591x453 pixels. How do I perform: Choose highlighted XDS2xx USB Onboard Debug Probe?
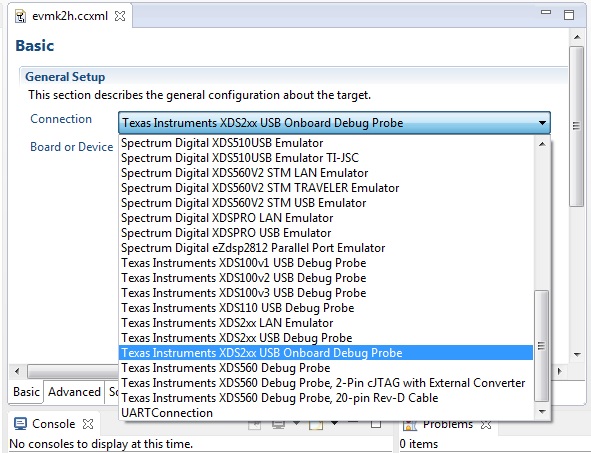point(326,353)
